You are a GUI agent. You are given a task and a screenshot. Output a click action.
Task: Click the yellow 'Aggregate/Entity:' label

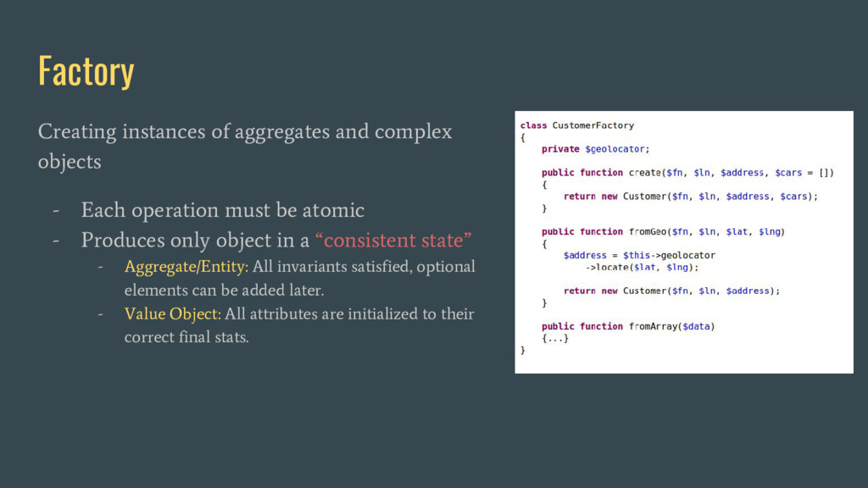pyautogui.click(x=186, y=267)
